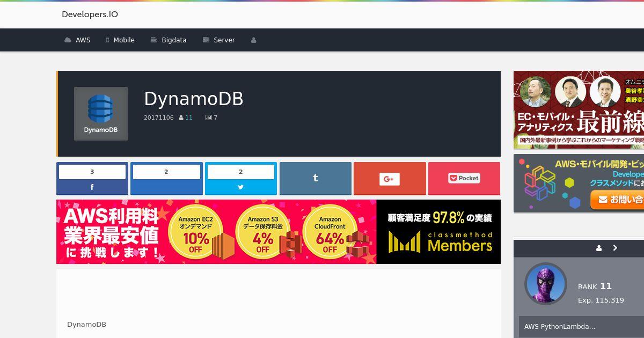Image resolution: width=644 pixels, height=338 pixels.
Task: Click the server icon beside Server
Action: (x=206, y=40)
